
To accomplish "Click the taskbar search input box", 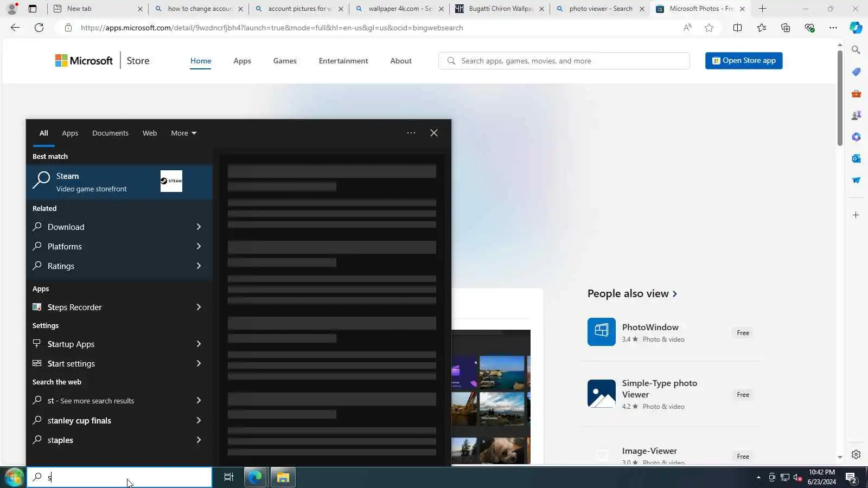I will [x=119, y=477].
